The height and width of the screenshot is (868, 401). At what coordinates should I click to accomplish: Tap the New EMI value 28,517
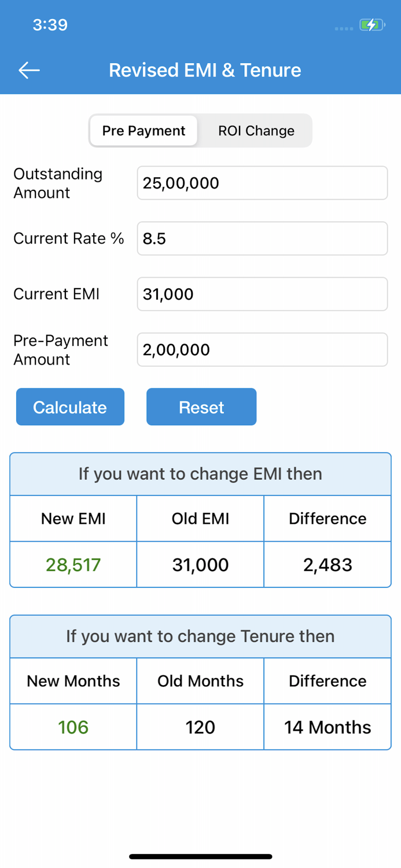(72, 564)
